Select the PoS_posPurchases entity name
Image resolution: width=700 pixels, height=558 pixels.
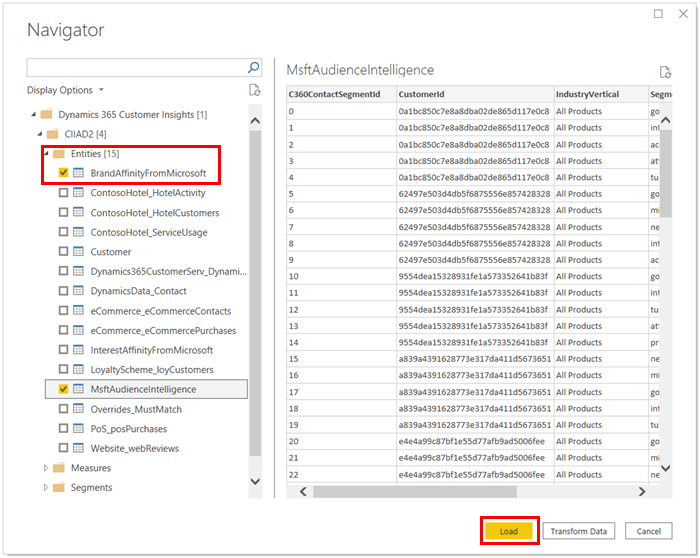129,429
